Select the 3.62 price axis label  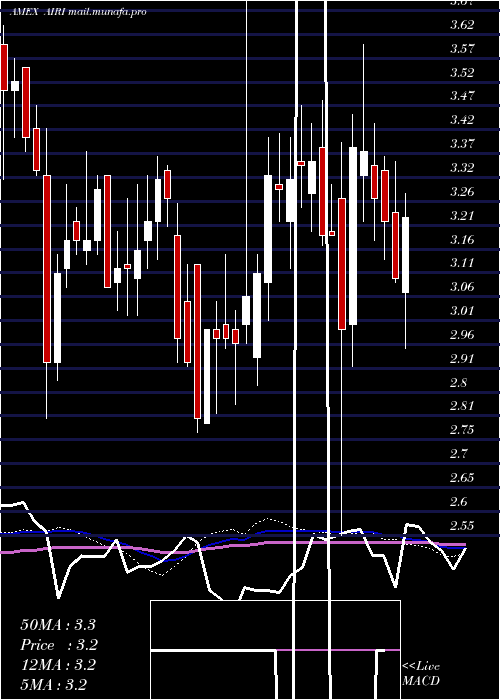coord(462,25)
